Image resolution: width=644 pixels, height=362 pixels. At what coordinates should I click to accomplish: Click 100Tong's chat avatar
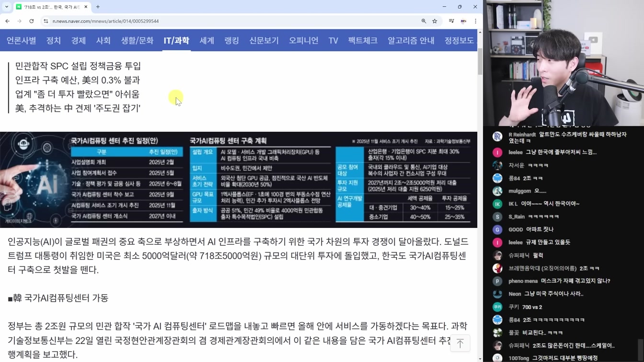[x=497, y=358]
